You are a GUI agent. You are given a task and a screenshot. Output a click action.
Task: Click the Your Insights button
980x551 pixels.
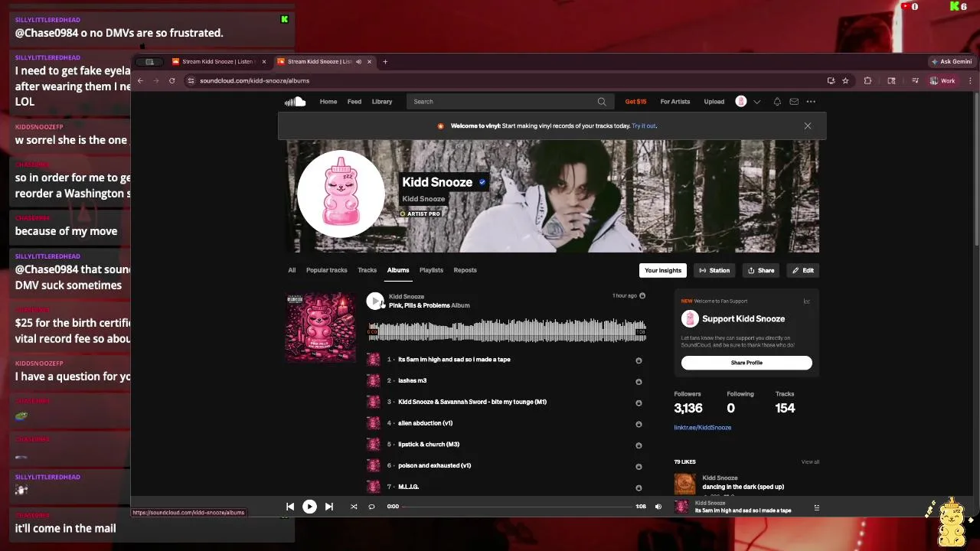(663, 270)
